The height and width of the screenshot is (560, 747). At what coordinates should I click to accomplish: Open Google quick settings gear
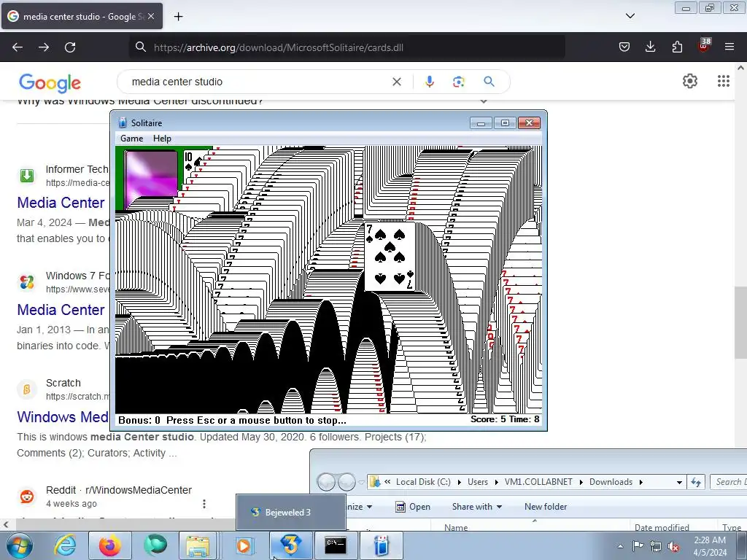690,82
